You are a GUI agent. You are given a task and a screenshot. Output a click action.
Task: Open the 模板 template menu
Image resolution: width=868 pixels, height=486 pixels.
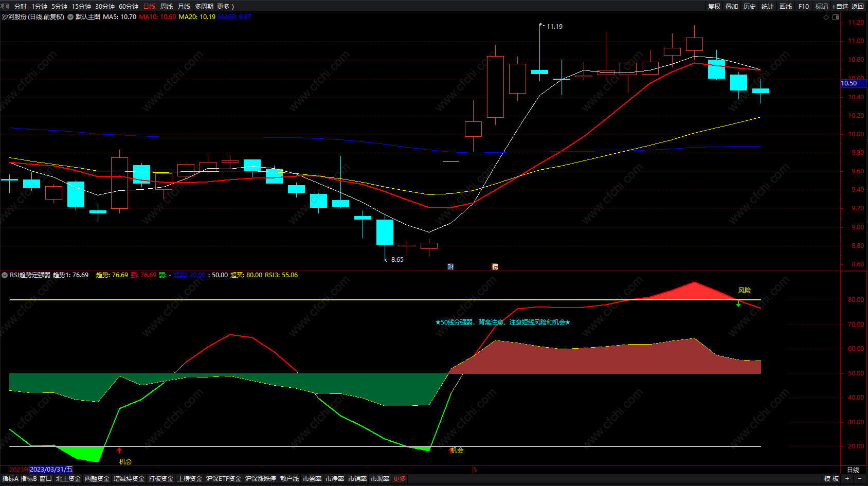831,479
